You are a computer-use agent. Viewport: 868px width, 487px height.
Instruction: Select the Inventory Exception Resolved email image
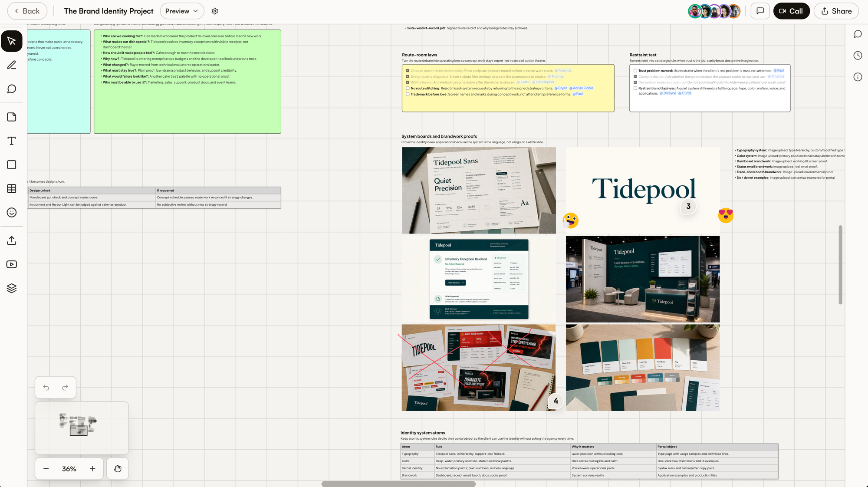tap(479, 279)
